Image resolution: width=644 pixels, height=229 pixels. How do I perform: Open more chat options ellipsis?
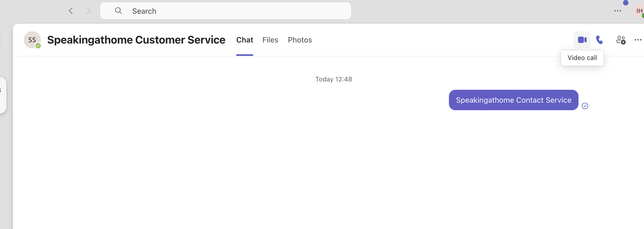coord(638,40)
